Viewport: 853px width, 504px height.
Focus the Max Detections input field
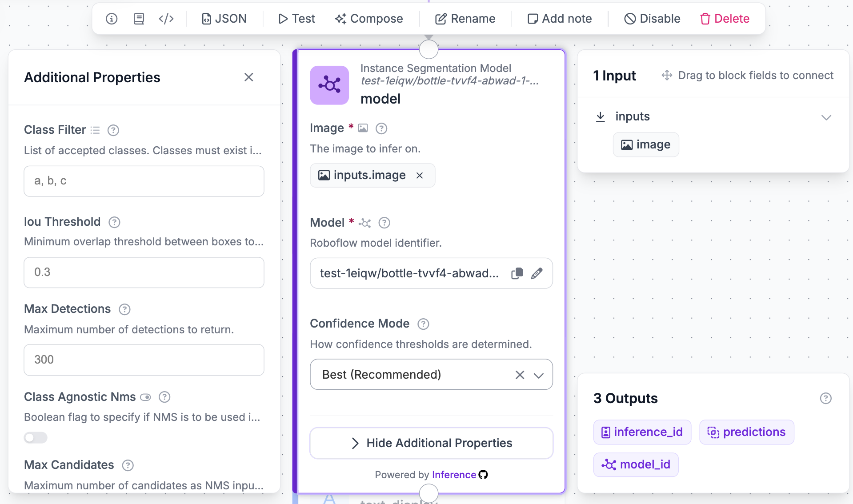pyautogui.click(x=144, y=360)
